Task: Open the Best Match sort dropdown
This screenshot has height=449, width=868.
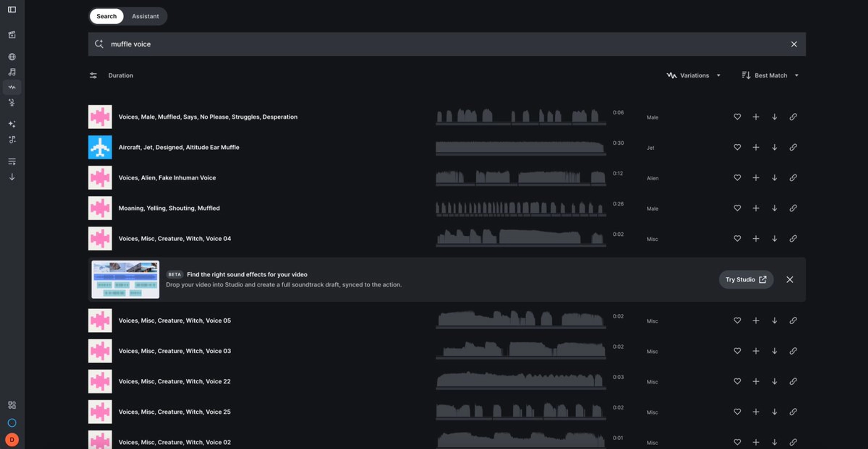Action: pos(770,75)
